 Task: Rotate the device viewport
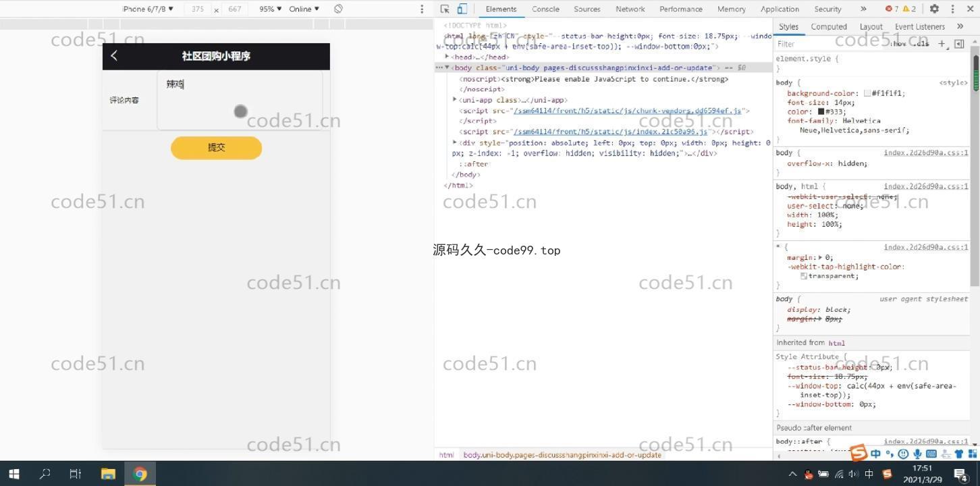point(338,9)
